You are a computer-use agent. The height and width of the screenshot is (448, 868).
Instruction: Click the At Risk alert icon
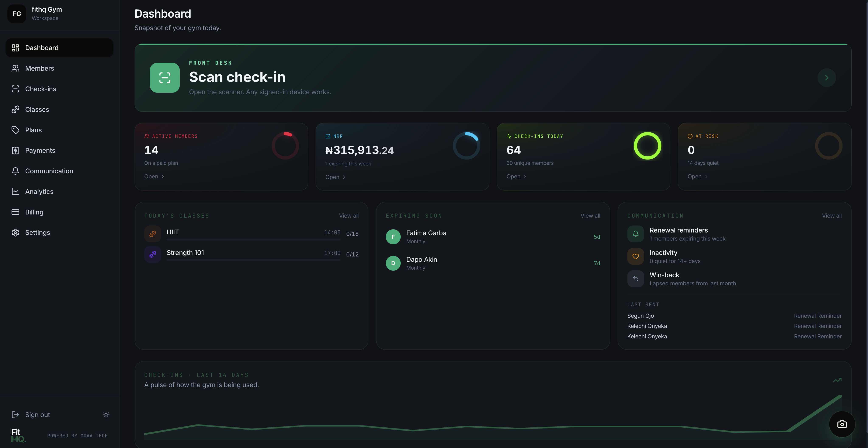690,136
